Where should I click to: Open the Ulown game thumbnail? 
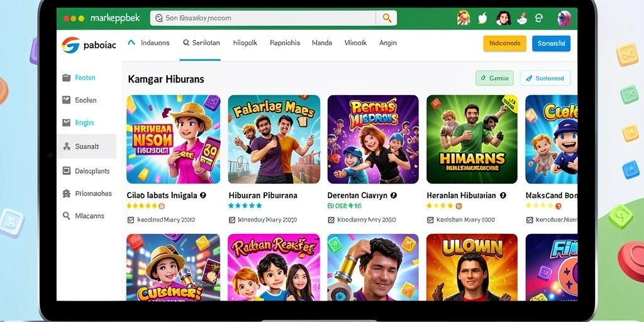point(472,267)
